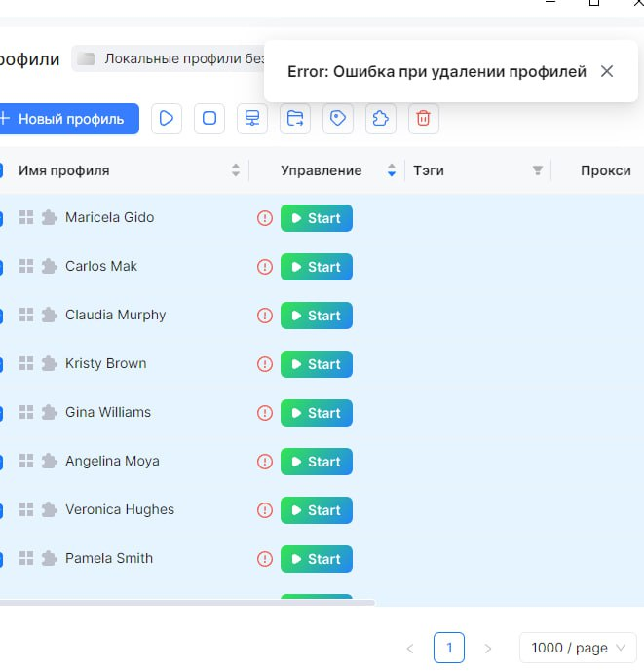Click the profile name Kristy Brown

click(106, 363)
